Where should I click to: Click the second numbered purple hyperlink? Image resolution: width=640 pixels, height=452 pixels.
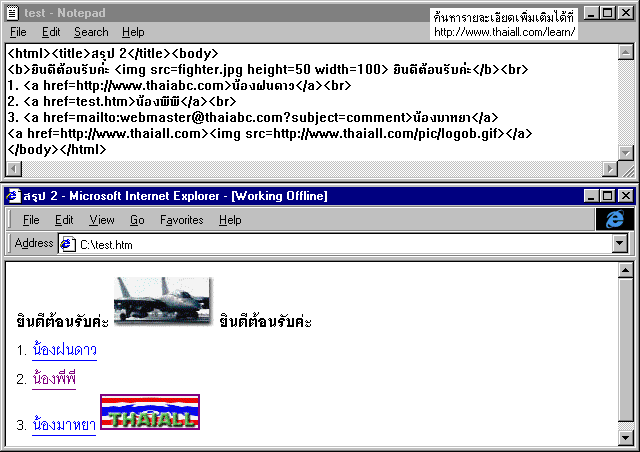[54, 379]
